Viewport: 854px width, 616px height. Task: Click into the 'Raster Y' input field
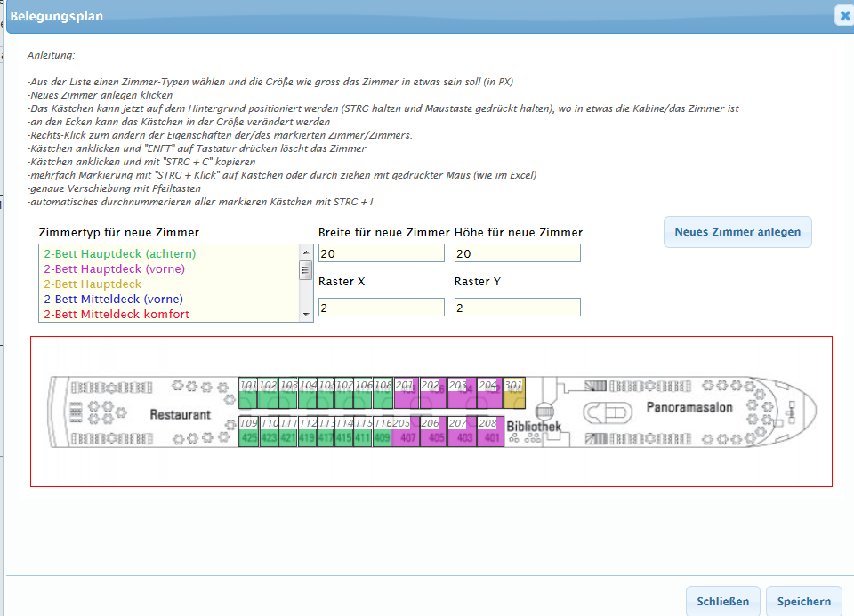tap(517, 308)
